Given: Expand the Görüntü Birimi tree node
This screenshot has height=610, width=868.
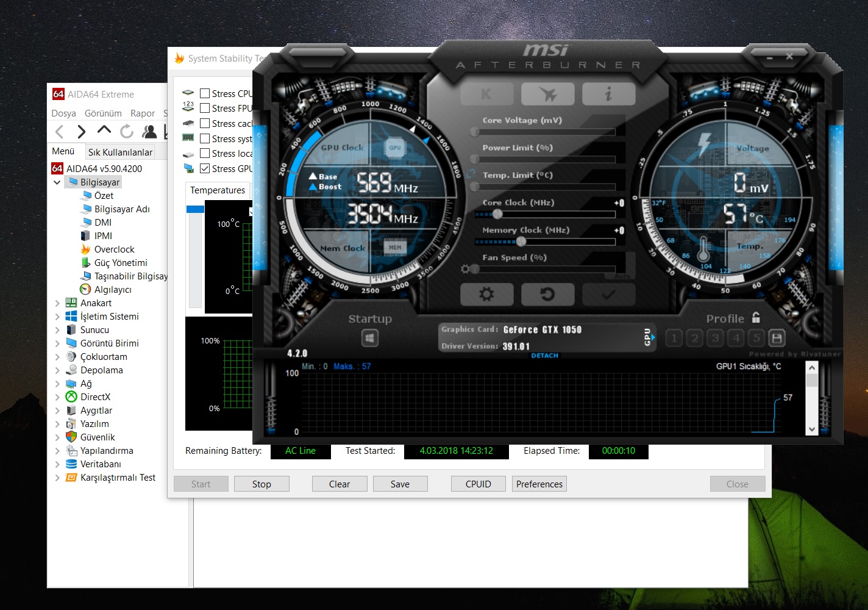Looking at the screenshot, I should tap(57, 343).
